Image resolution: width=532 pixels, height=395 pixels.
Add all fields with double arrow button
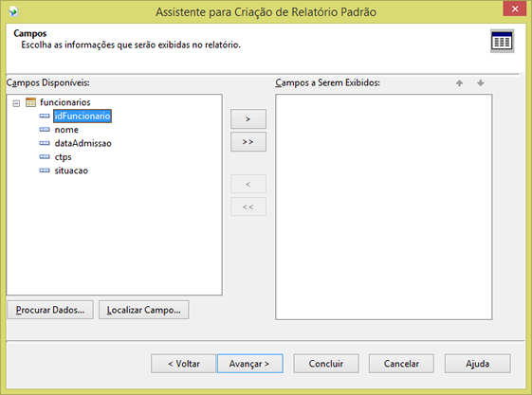248,141
